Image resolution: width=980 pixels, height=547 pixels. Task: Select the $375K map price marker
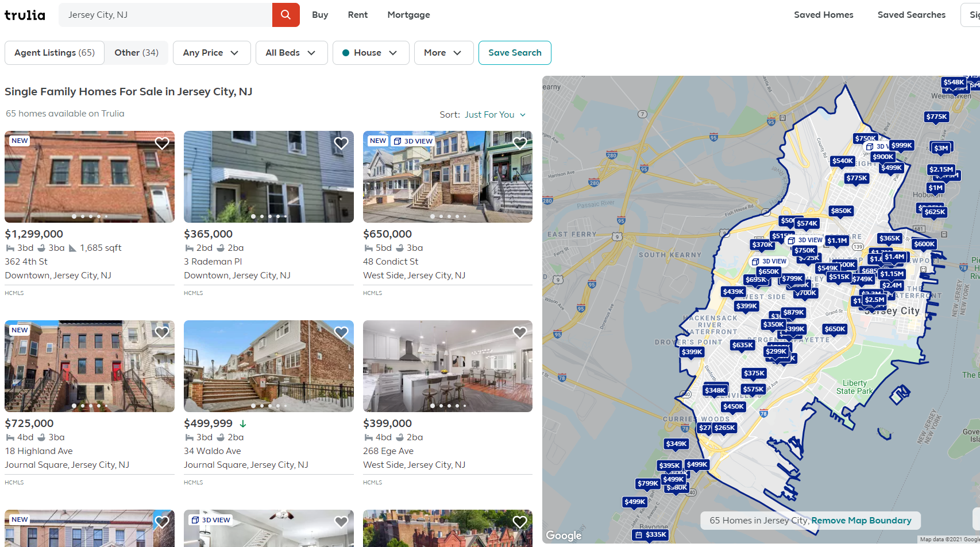[754, 373]
